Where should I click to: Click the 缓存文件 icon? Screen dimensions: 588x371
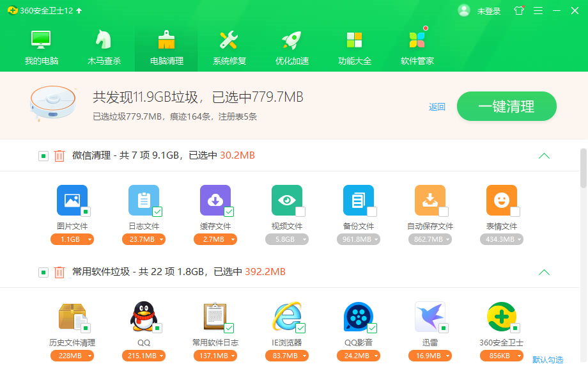215,200
